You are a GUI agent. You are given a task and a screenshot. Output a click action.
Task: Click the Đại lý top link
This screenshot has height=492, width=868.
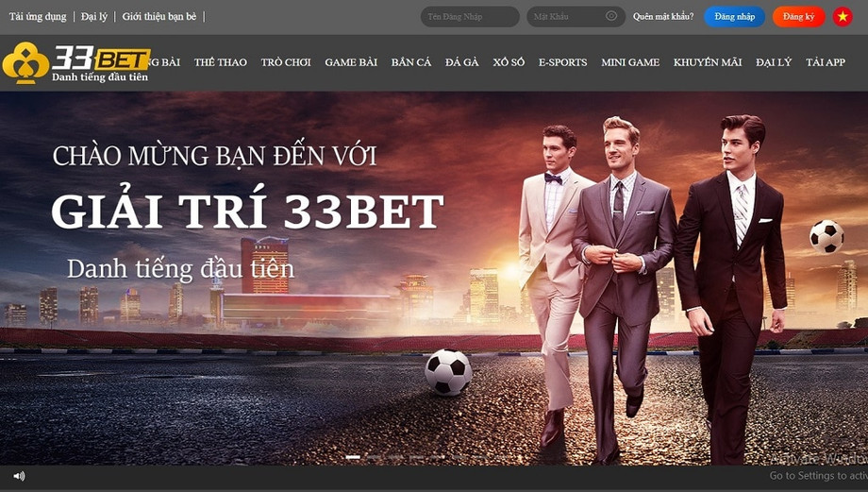94,17
